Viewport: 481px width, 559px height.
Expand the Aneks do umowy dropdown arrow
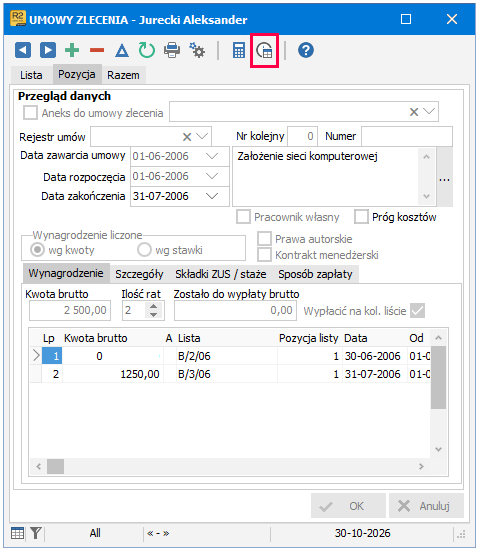429,112
